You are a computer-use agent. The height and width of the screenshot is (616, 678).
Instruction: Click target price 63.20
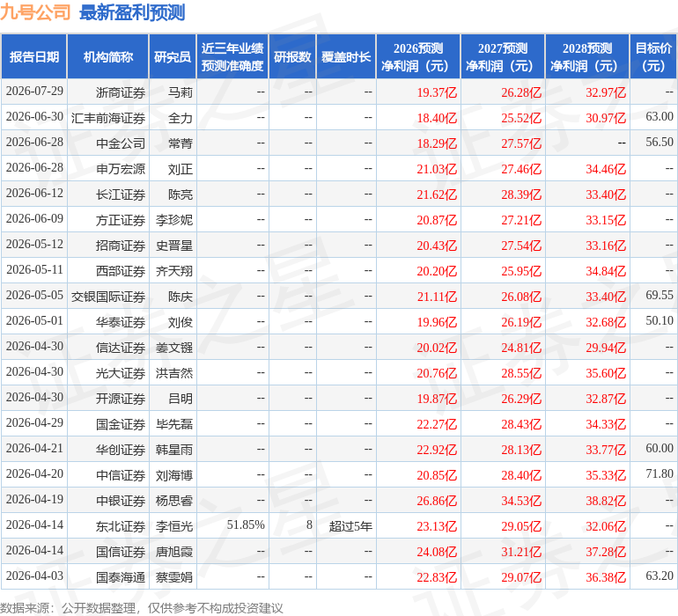pos(660,576)
